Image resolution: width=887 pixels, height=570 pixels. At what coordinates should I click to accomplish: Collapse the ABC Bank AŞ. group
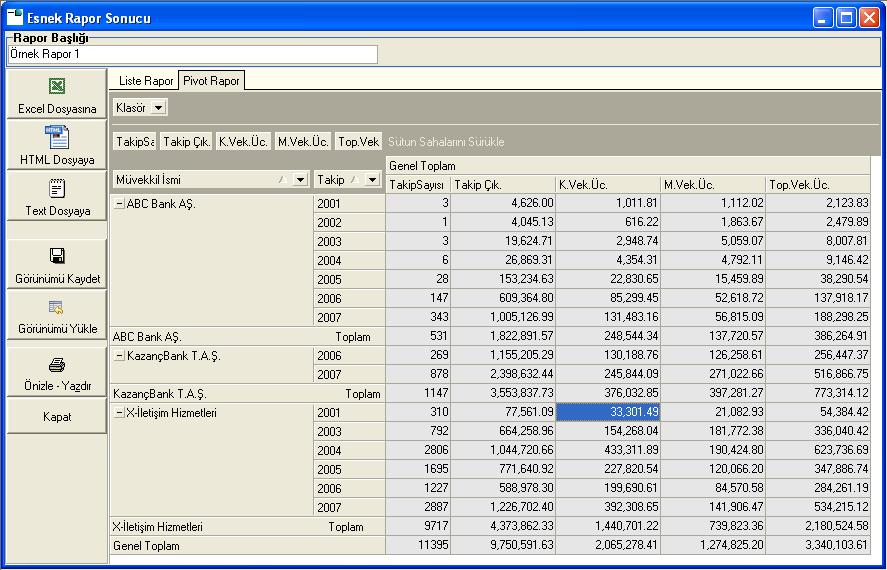(x=119, y=204)
